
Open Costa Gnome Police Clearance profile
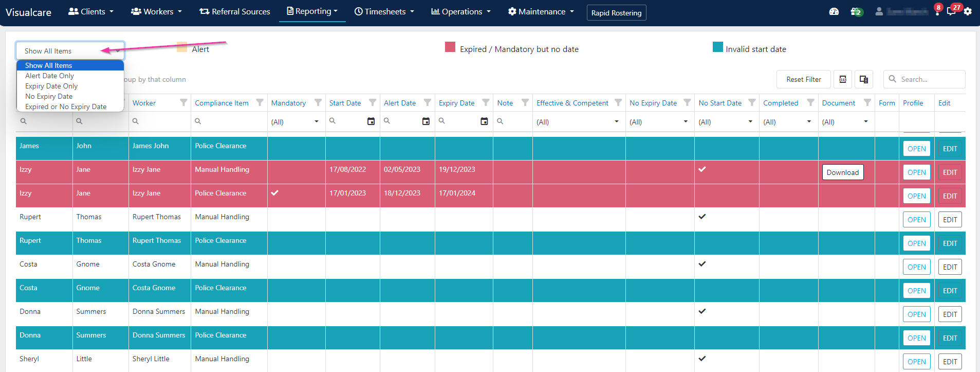pyautogui.click(x=917, y=291)
